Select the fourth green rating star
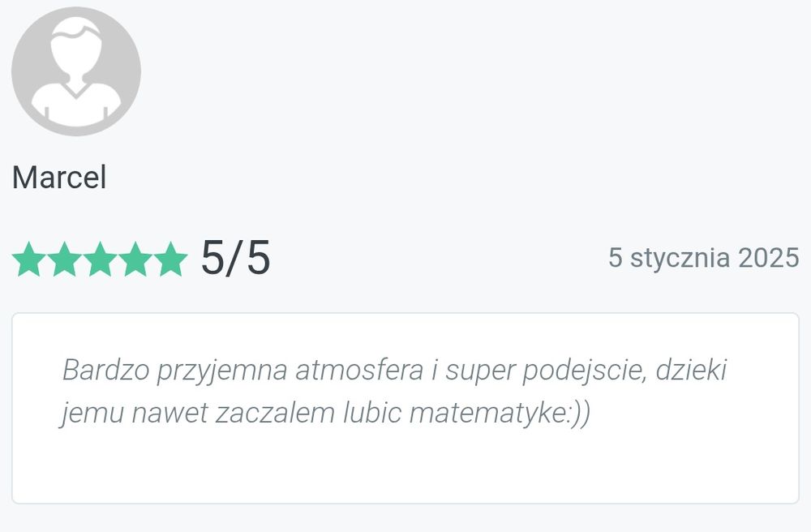 (135, 259)
